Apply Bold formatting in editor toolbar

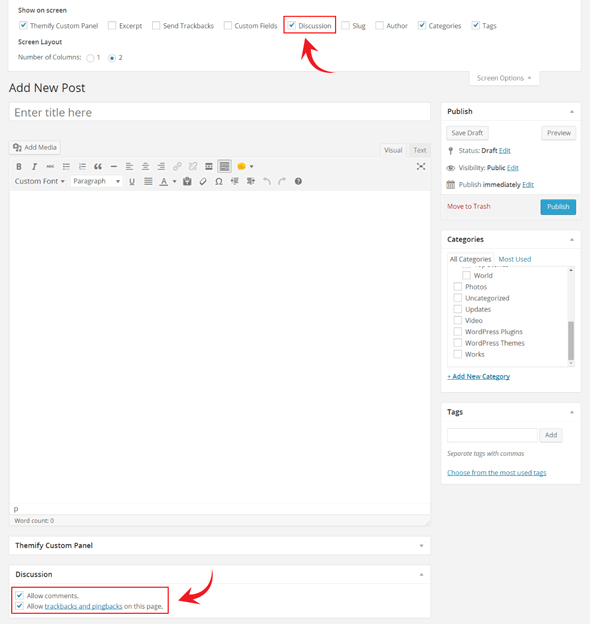coord(19,166)
